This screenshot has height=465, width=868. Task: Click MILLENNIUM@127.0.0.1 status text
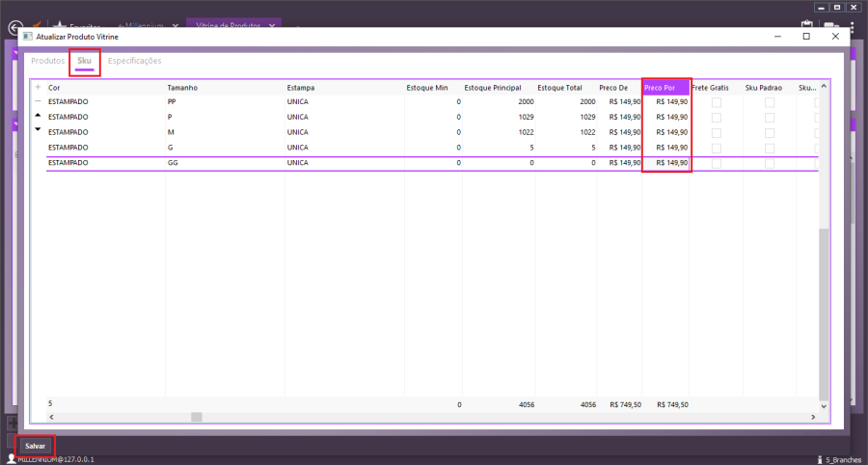(x=55, y=460)
